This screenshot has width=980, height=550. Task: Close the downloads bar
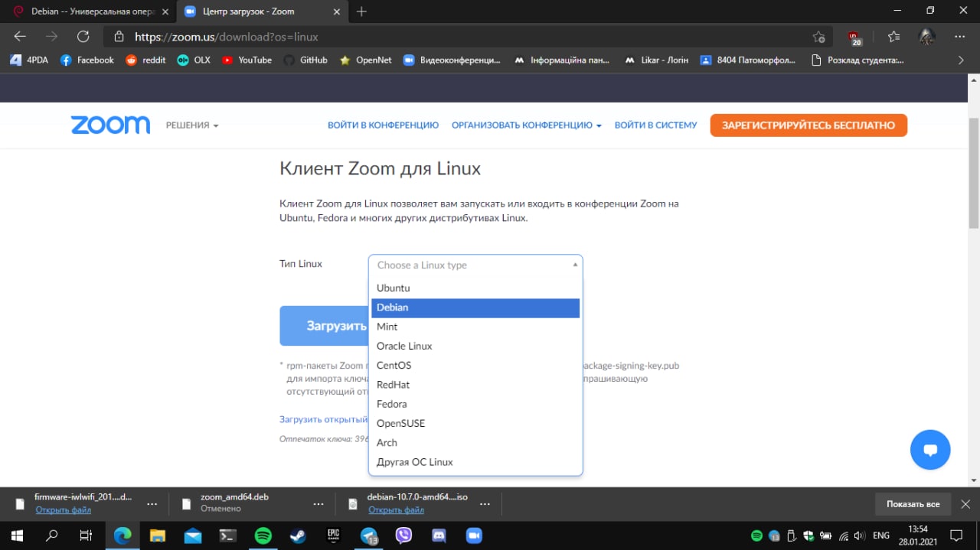pos(965,504)
